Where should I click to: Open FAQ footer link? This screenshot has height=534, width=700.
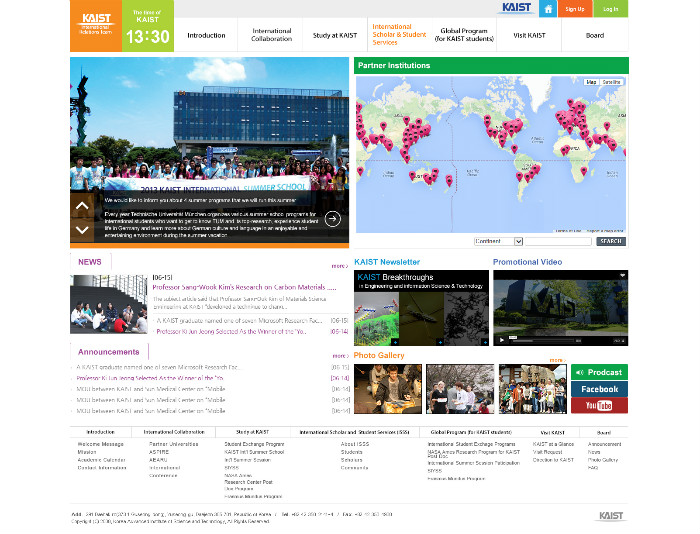[592, 468]
